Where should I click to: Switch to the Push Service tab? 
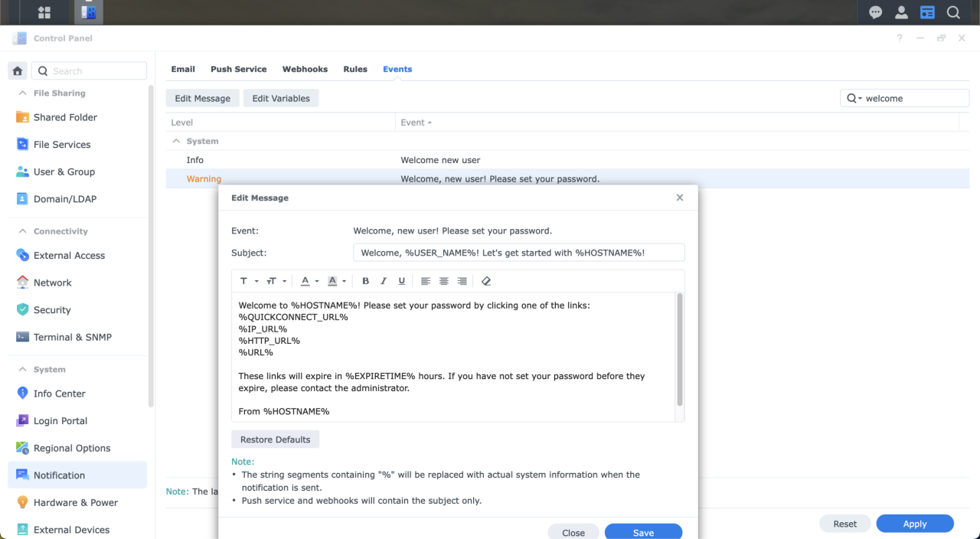[238, 69]
